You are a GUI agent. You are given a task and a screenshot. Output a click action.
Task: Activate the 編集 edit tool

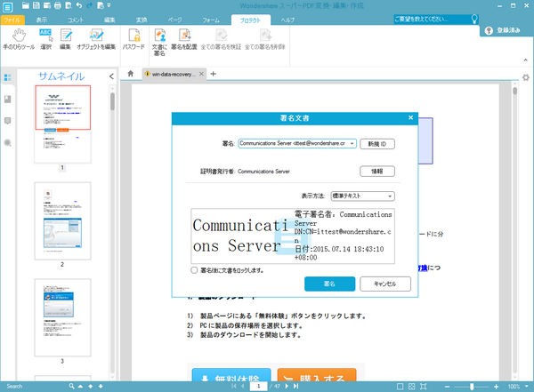click(65, 39)
